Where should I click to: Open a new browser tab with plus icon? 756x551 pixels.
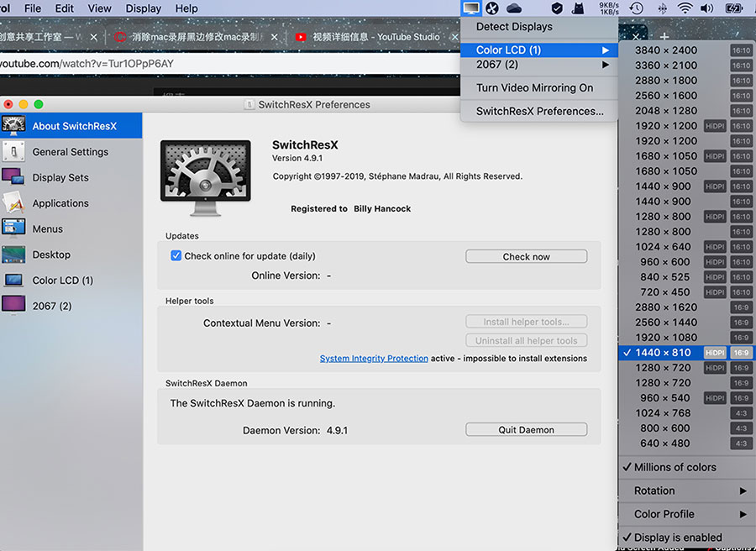click(664, 37)
